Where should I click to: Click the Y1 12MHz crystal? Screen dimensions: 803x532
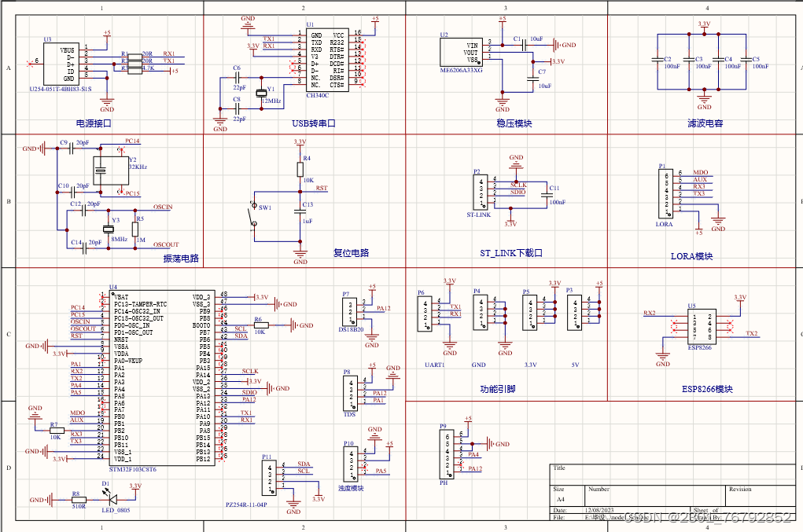point(262,92)
